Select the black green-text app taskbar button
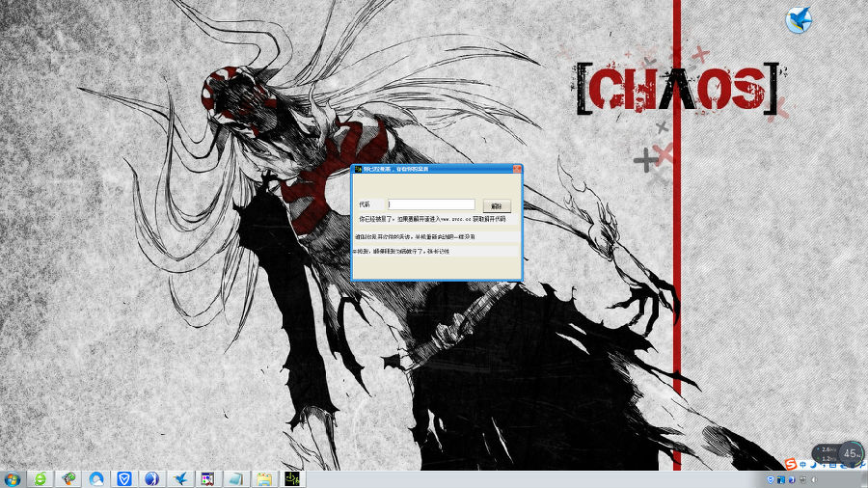The image size is (868, 488). [x=293, y=478]
